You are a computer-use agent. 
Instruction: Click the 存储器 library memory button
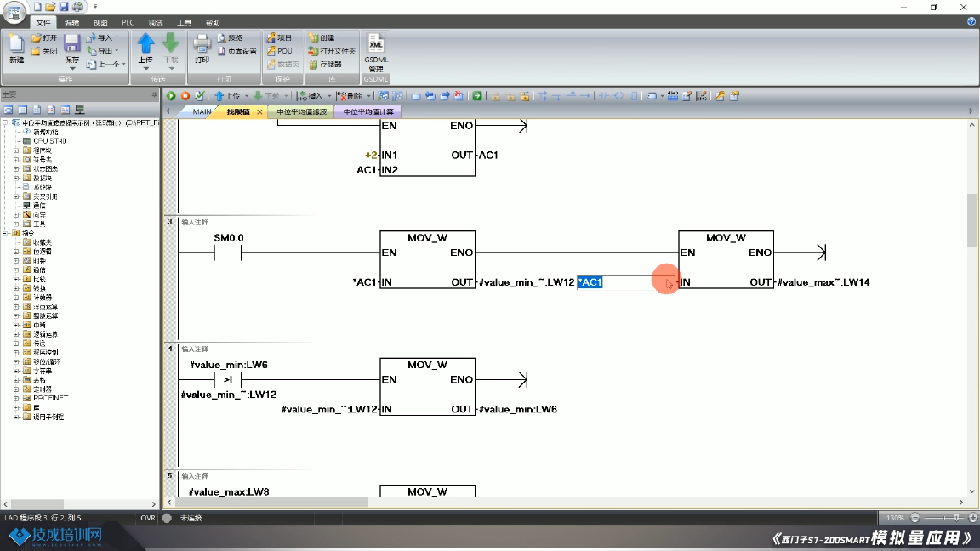pyautogui.click(x=326, y=65)
